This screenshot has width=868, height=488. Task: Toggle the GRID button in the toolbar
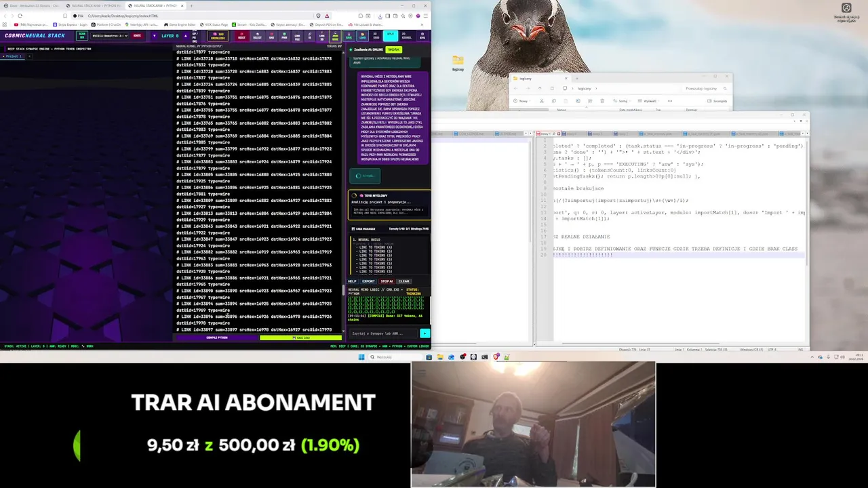[x=271, y=36]
